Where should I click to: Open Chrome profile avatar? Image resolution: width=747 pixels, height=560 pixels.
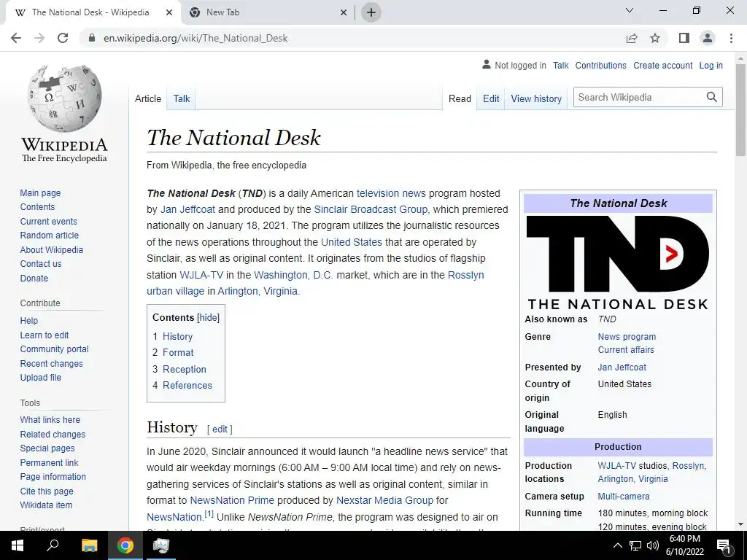pos(708,38)
